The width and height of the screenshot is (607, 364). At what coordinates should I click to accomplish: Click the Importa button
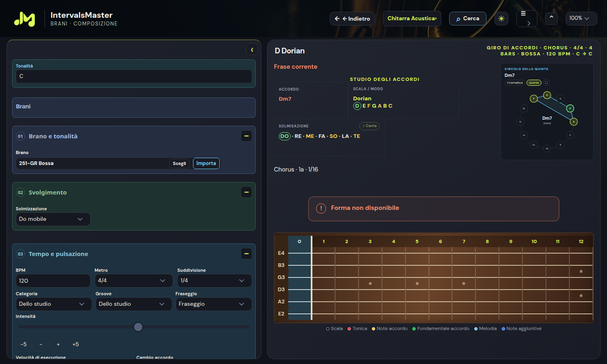206,163
